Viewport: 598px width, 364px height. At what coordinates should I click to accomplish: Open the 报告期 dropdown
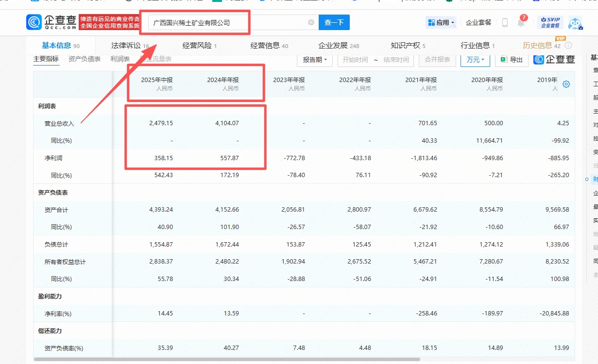(x=314, y=60)
